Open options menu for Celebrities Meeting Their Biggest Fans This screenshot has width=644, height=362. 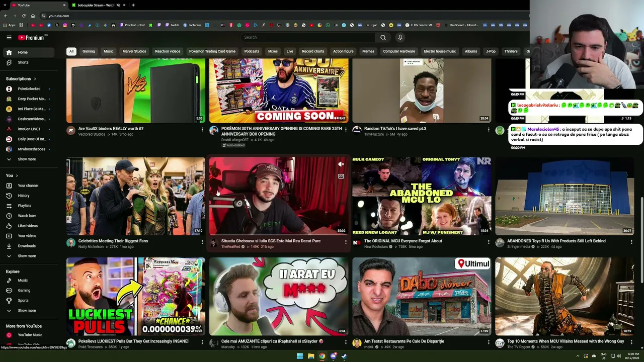tap(203, 242)
